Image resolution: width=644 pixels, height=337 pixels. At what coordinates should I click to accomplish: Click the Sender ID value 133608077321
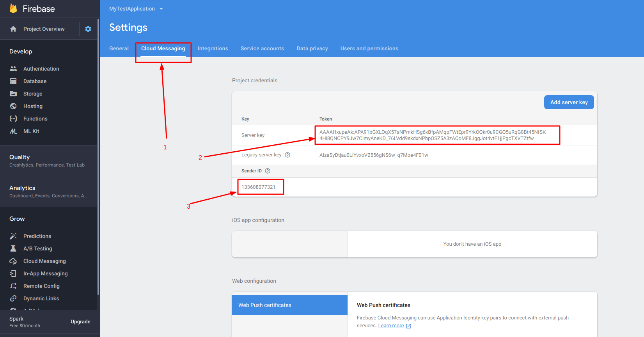coord(258,187)
